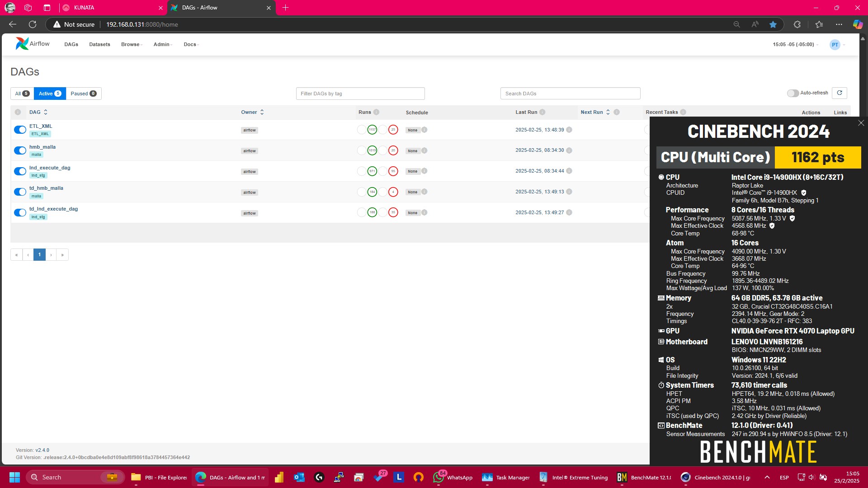Open Intel Extreme Tuning from taskbar

(x=573, y=477)
